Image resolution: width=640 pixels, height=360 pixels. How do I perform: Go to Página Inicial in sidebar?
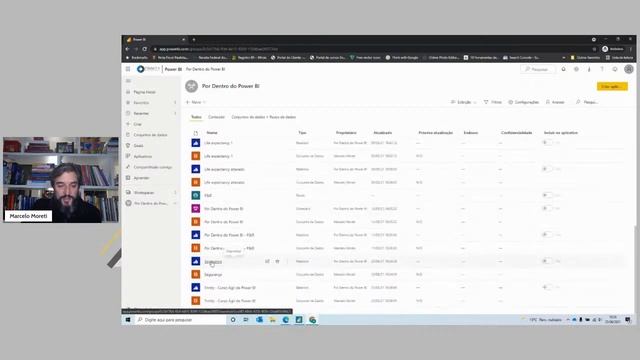click(144, 92)
